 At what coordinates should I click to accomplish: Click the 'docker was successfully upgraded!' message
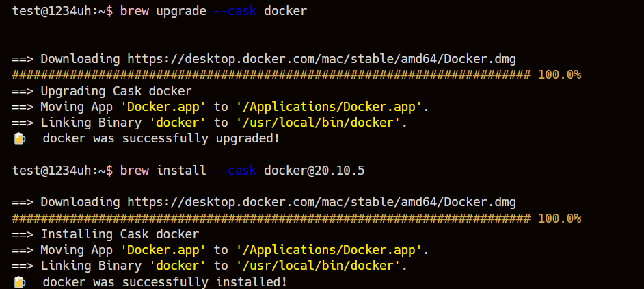click(x=161, y=139)
